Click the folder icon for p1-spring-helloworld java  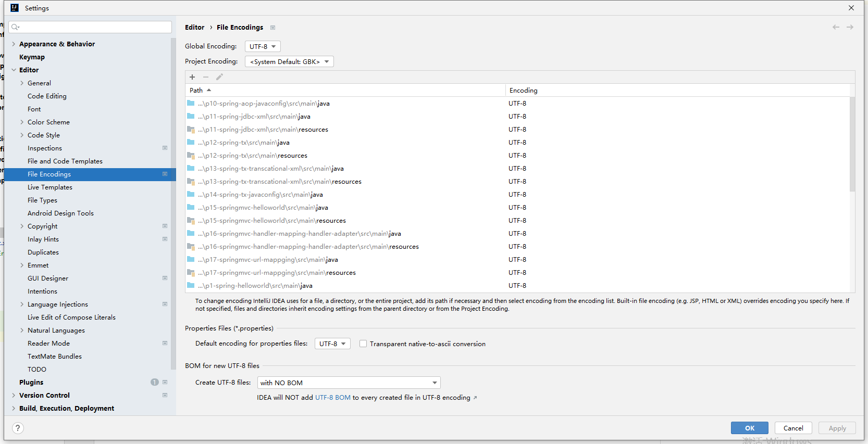tap(191, 285)
